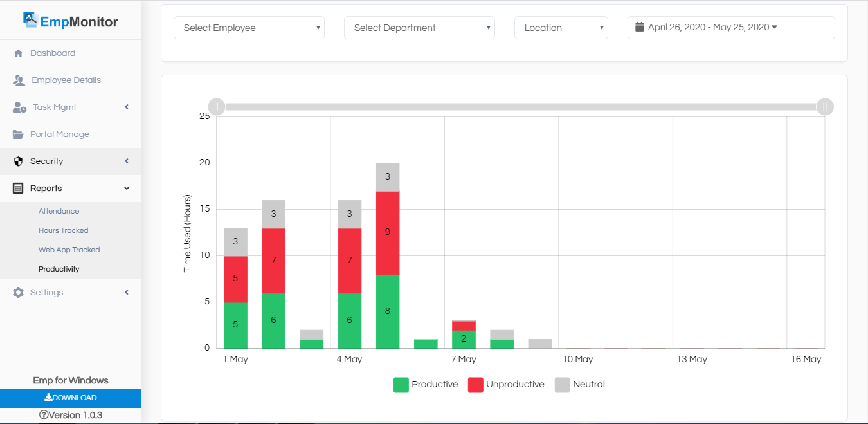This screenshot has width=868, height=424.
Task: Click the DOWNLOAD button
Action: 71,398
